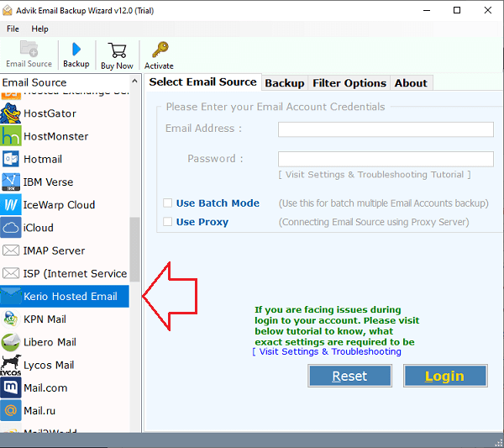Click the Use Proxy label
Screen dimensions: 504x448
pyautogui.click(x=202, y=222)
